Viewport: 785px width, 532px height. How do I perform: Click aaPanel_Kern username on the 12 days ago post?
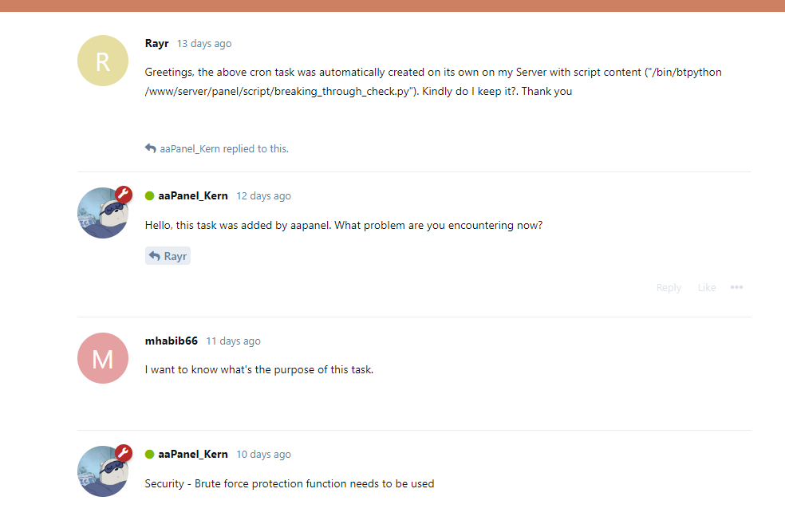pos(193,195)
